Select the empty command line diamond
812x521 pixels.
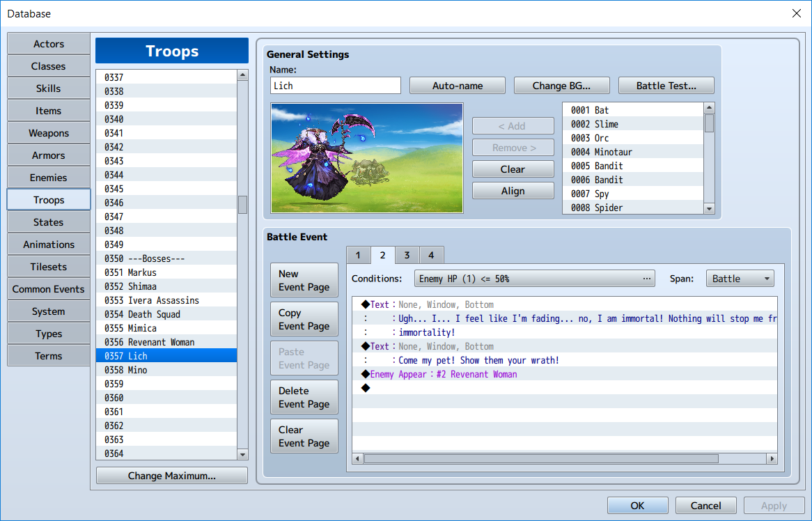pos(366,388)
